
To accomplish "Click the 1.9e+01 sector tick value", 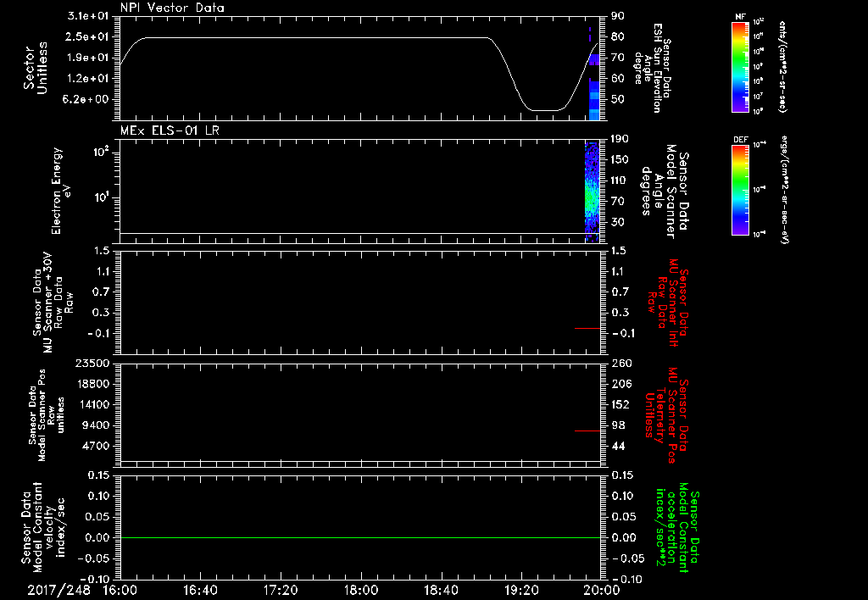I will click(x=88, y=58).
